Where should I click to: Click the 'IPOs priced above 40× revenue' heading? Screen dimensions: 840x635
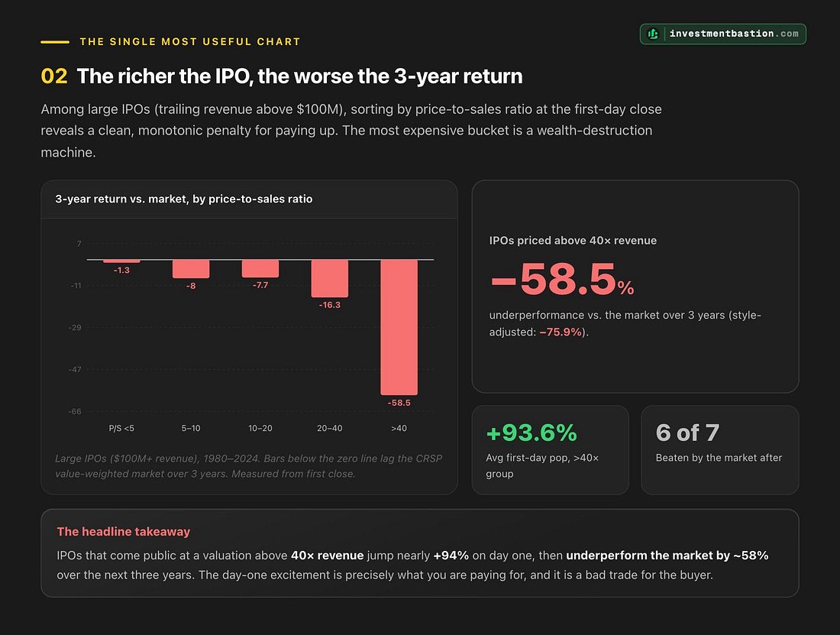click(573, 241)
